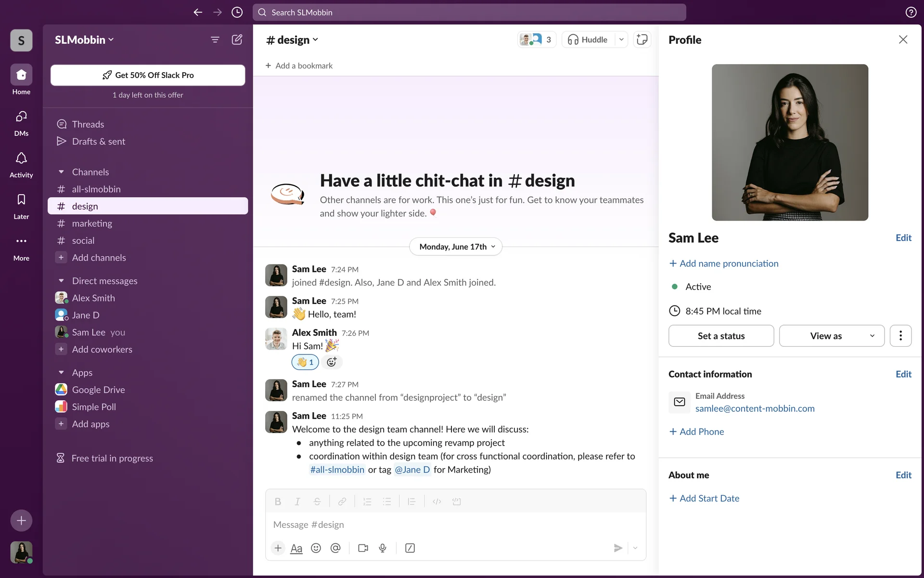This screenshot has width=924, height=578.
Task: Click the mention @ icon in composer
Action: coord(335,548)
